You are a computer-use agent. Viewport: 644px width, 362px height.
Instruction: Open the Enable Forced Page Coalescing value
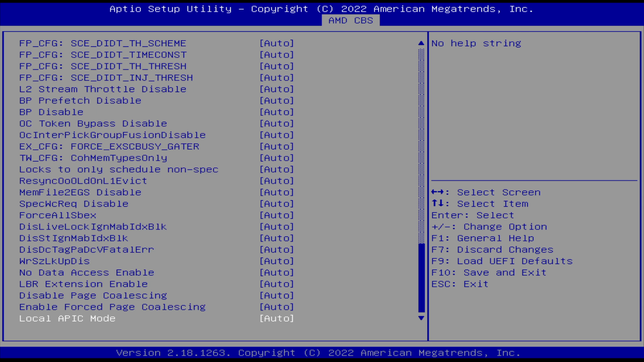coord(277,307)
